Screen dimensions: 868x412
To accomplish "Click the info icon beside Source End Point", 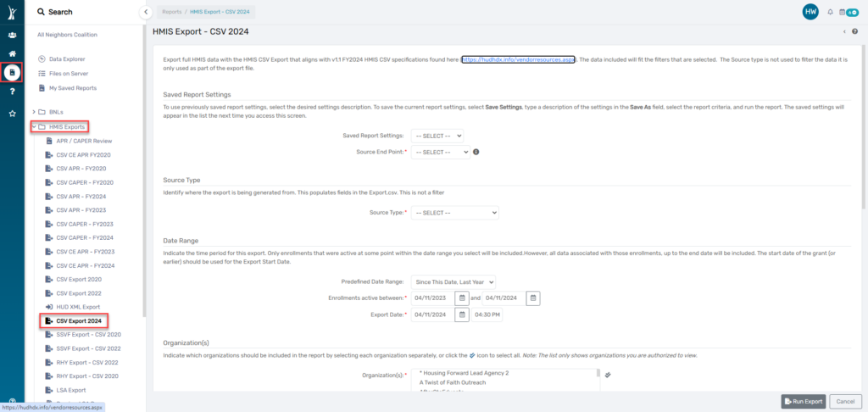I will (x=476, y=151).
